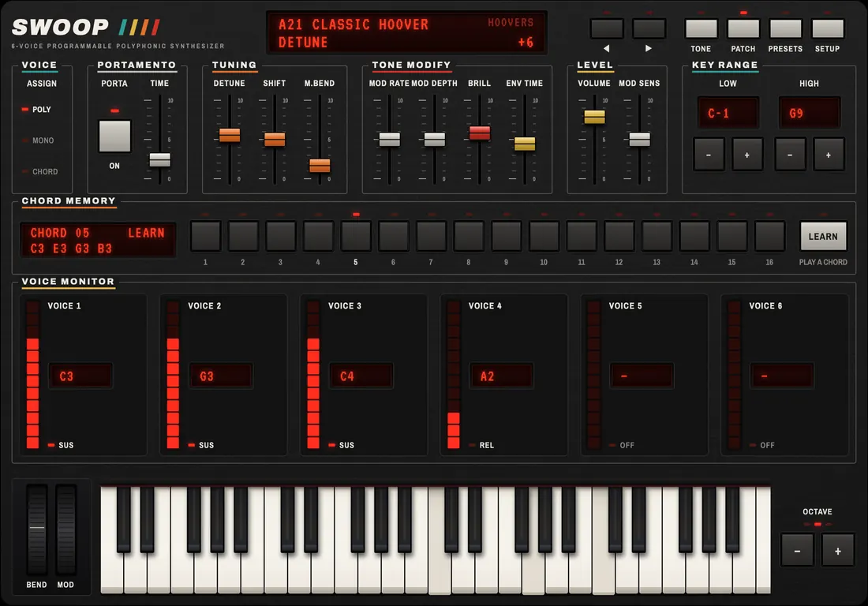Click the MOD DEPTH slider handle

[435, 140]
